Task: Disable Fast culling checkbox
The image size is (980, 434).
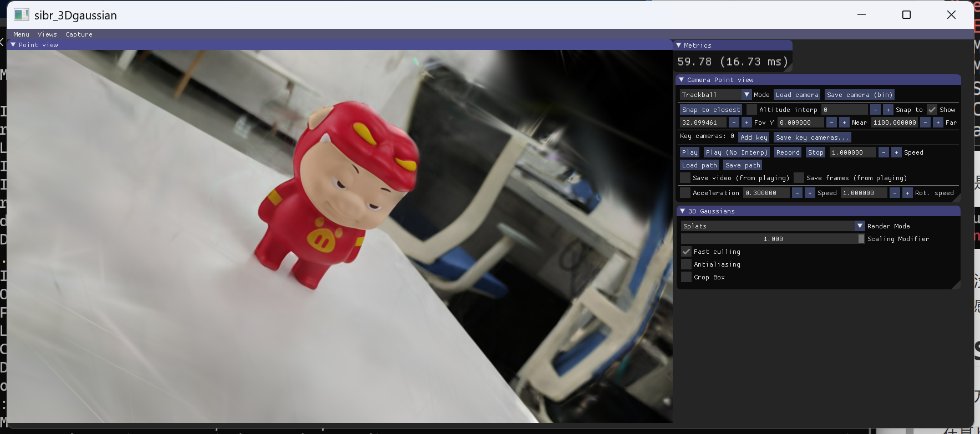Action: click(x=686, y=252)
